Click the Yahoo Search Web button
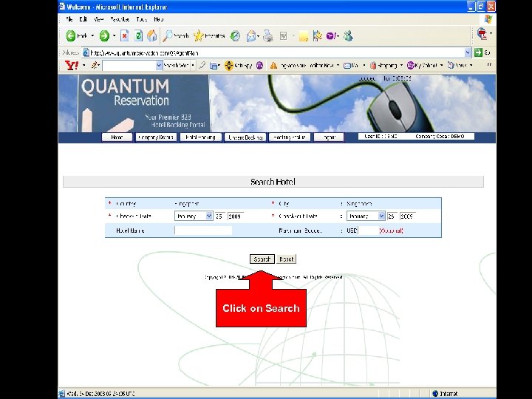Screen dimensions: 532x399 [x=177, y=65]
